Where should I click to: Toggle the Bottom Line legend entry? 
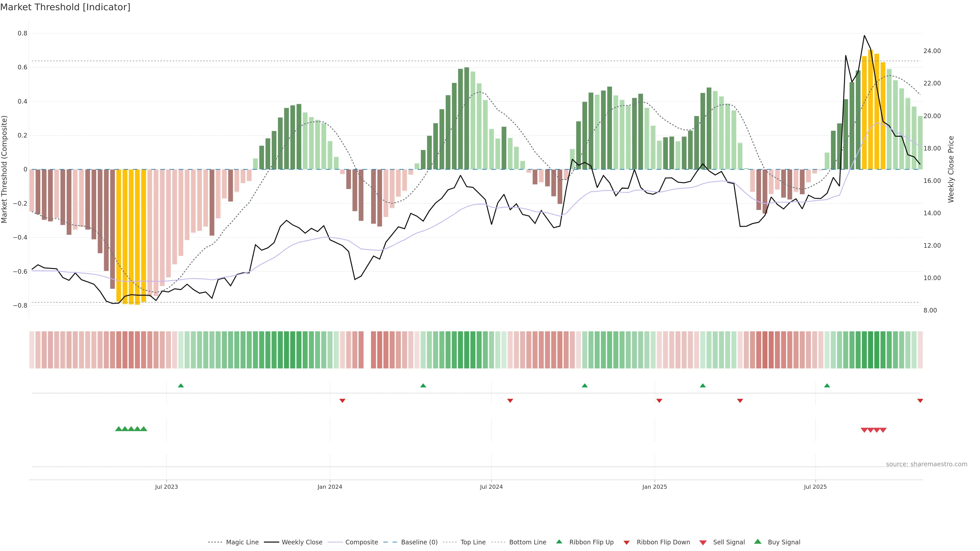pos(527,542)
